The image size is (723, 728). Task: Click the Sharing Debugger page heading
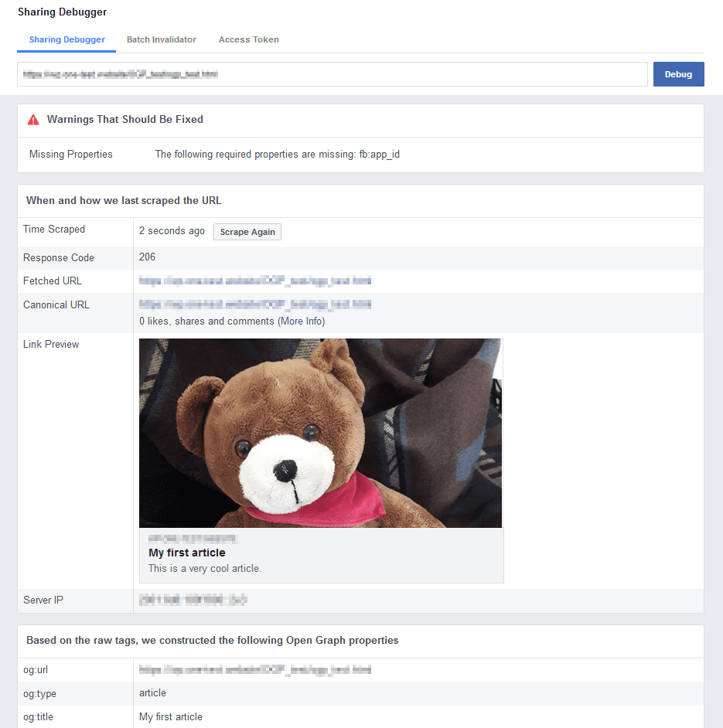pos(62,12)
